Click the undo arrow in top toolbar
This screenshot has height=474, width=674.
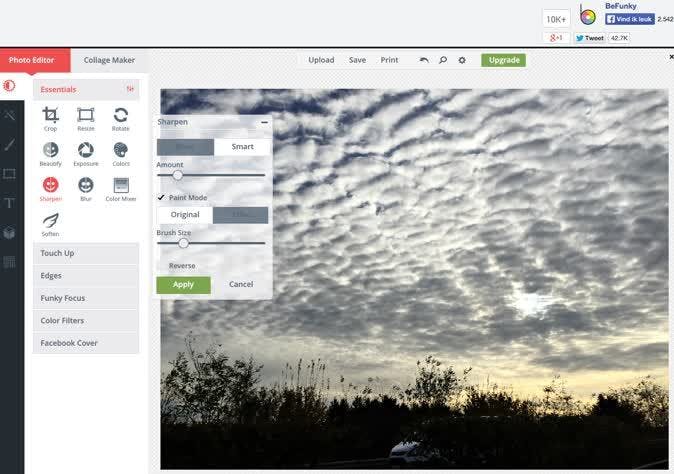[x=424, y=60]
